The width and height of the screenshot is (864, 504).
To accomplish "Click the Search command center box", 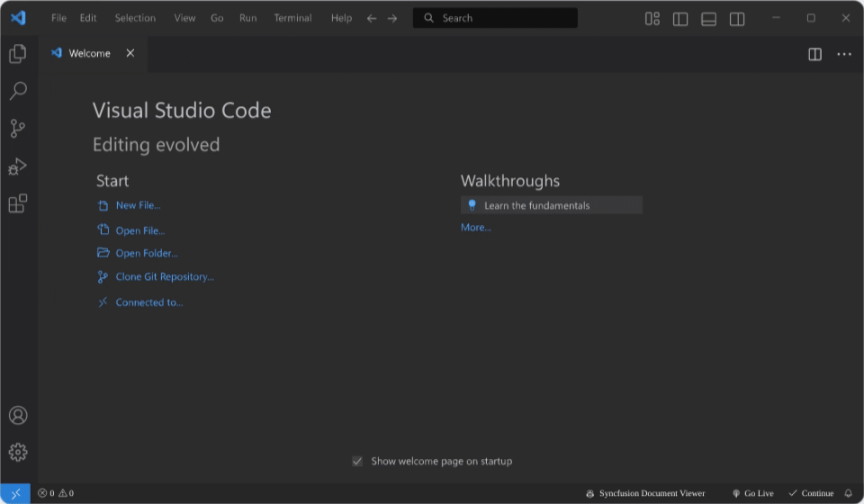I will click(x=495, y=18).
